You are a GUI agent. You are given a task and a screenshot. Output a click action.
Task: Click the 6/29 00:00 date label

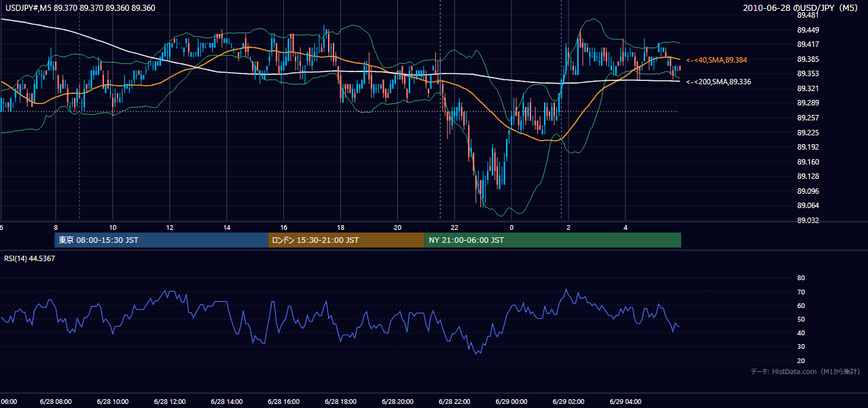[511, 402]
